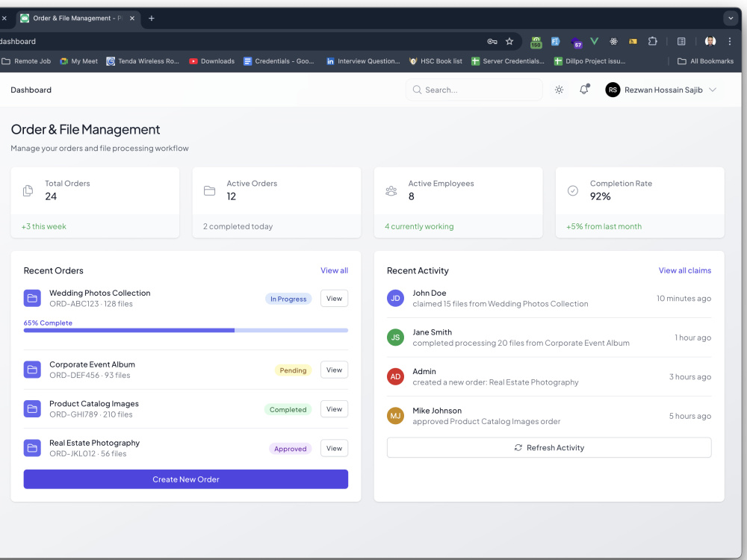Viewport: 747px width, 560px height.
Task: Open the Downloads bookmark
Action: (211, 61)
